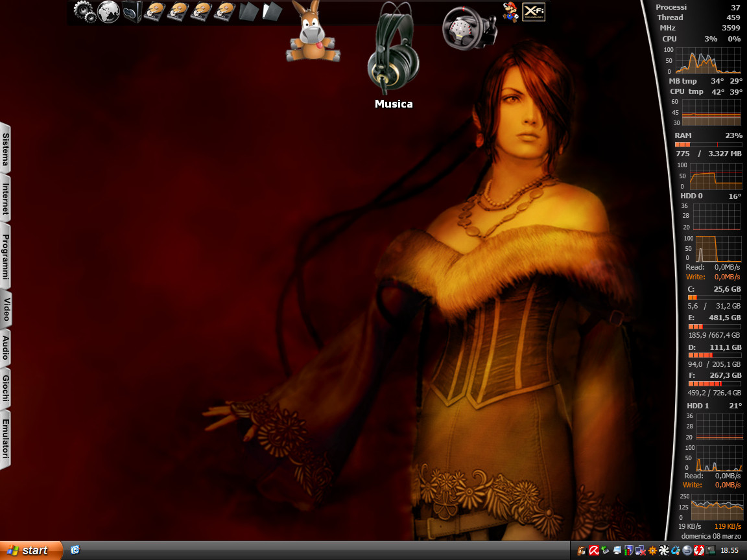Click the F: drive usage bar
Image resolution: width=747 pixels, height=560 pixels.
tap(714, 383)
